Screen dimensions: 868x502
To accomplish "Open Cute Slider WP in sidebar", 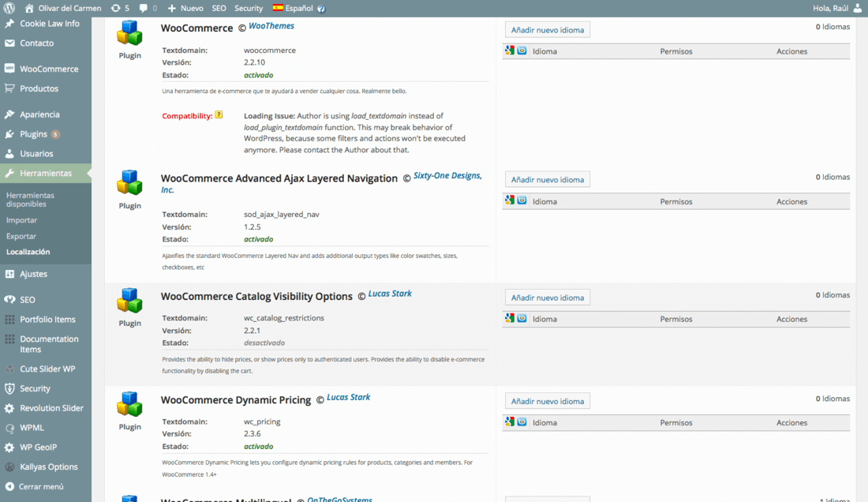I will [x=46, y=369].
